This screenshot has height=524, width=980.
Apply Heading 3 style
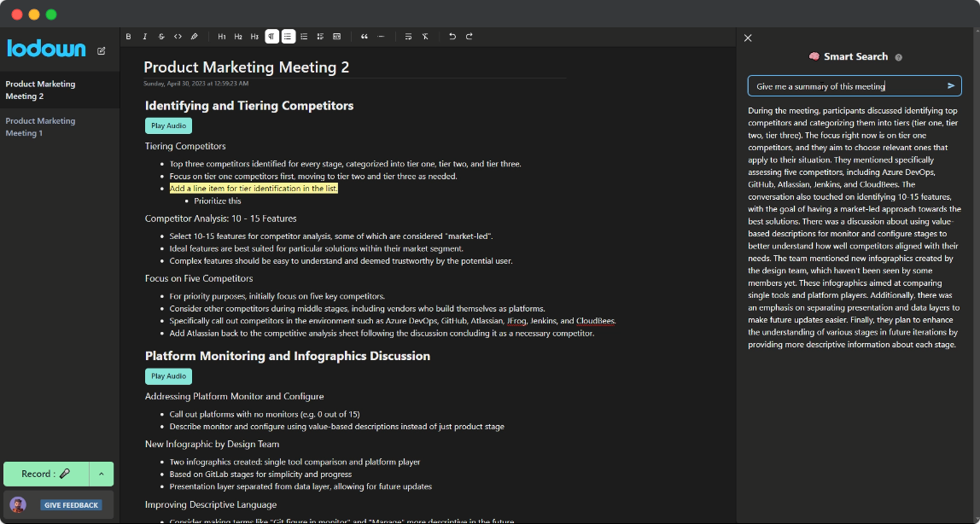coord(254,37)
